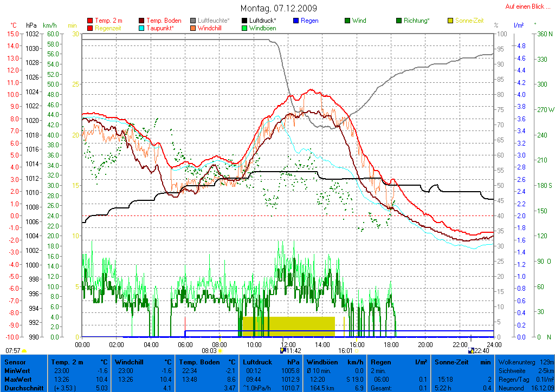Click the moon icon next to 22:40
This screenshot has width=555, height=392.
[471, 351]
